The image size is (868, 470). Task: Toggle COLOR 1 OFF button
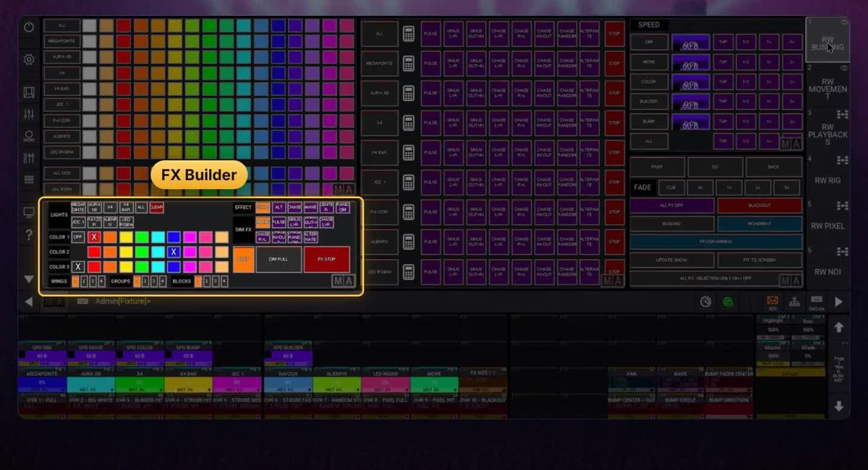pos(78,237)
